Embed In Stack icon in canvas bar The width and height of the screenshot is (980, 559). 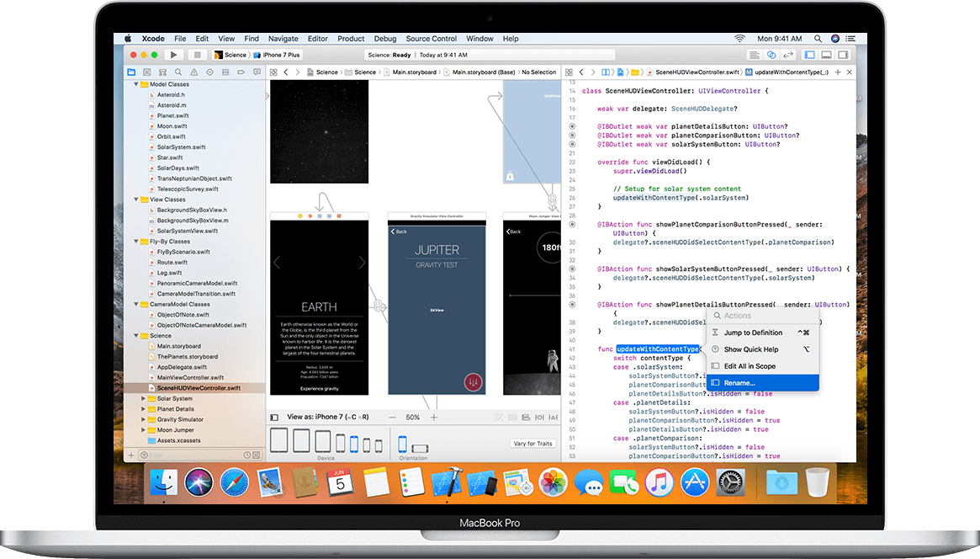[x=512, y=417]
